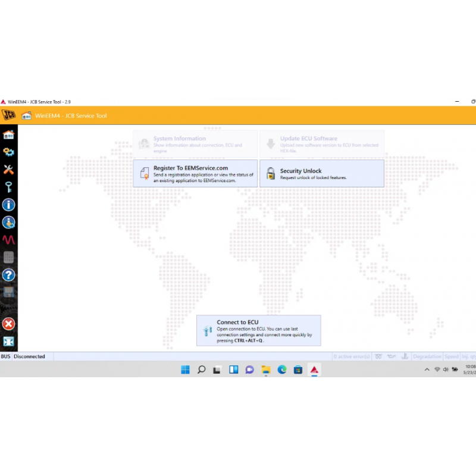476x476 pixels.
Task: Open the Chat icon on the taskbar
Action: click(x=249, y=369)
